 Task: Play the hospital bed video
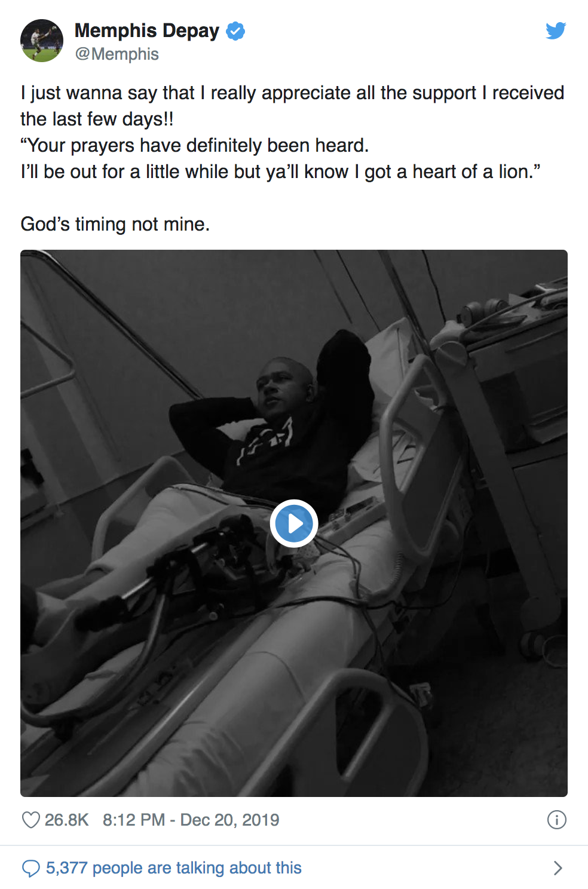tap(293, 523)
